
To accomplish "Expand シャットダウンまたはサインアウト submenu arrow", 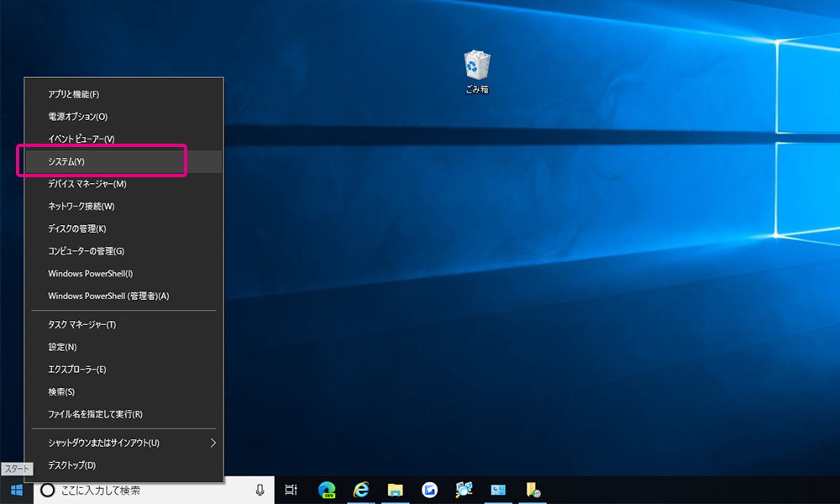I will click(213, 443).
